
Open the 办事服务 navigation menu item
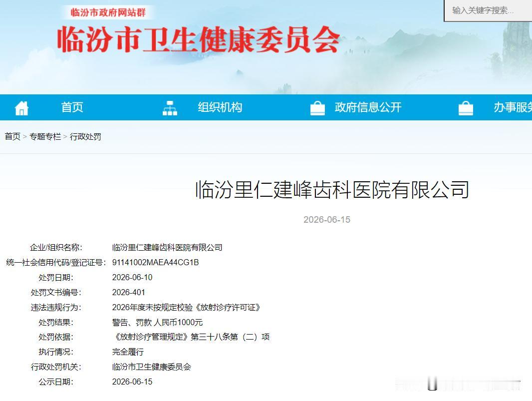513,107
